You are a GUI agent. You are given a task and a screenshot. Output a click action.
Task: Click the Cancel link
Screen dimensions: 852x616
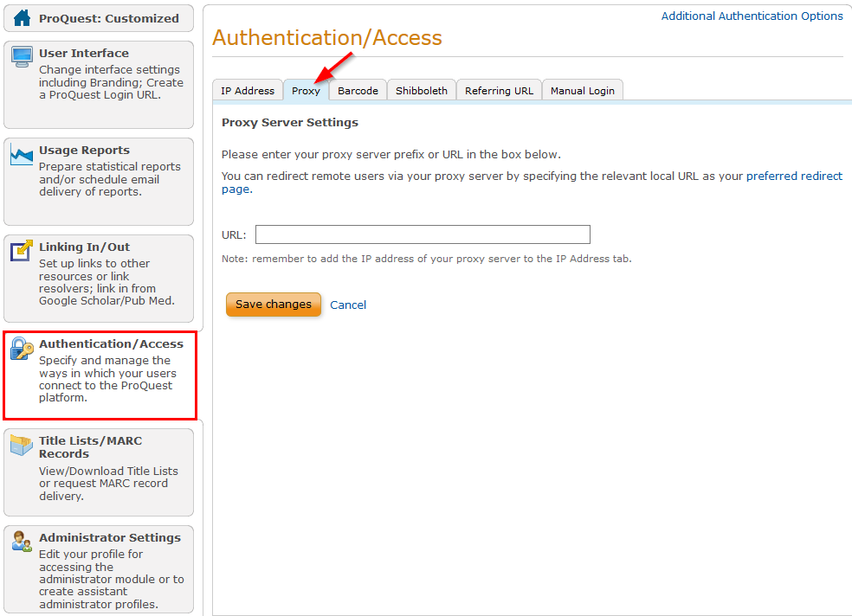(348, 305)
